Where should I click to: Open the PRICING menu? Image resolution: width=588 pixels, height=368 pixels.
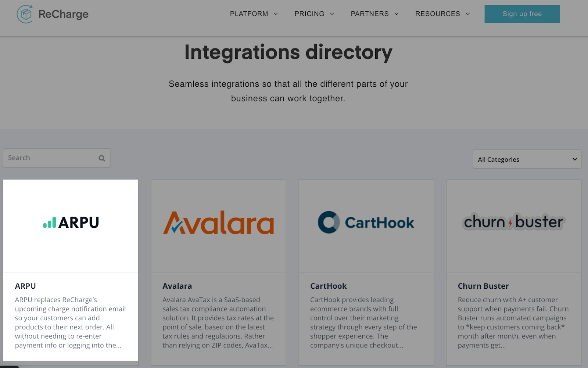[x=309, y=14]
